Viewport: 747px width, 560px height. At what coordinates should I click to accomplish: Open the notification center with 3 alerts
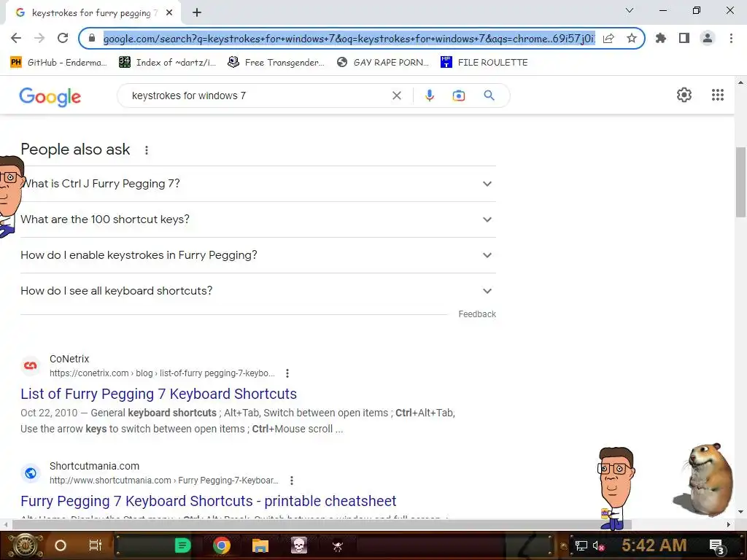click(717, 547)
